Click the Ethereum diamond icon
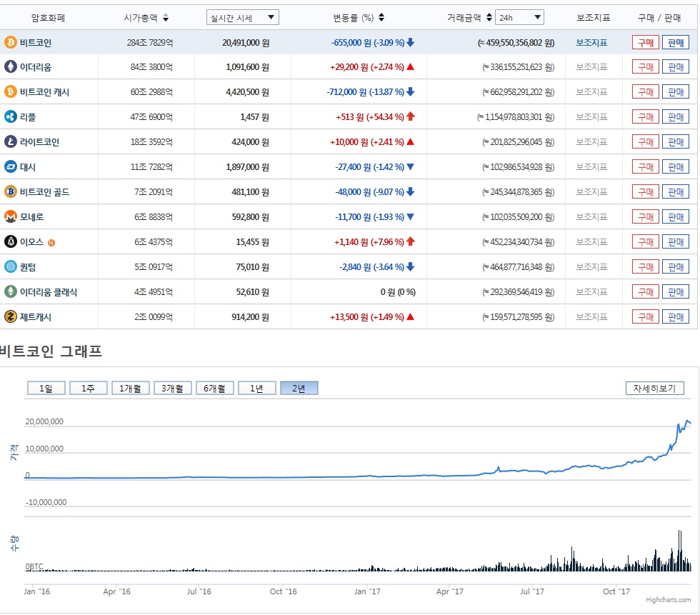Image resolution: width=700 pixels, height=615 pixels. 11,67
